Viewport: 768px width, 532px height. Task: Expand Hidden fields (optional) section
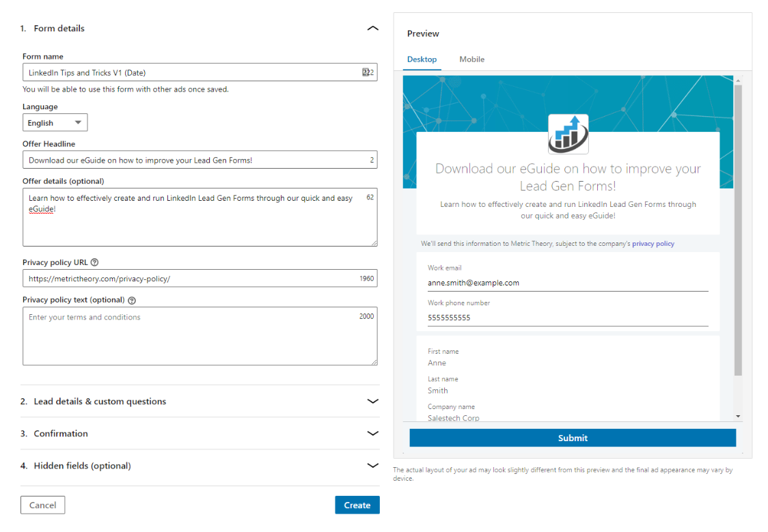[x=372, y=466]
